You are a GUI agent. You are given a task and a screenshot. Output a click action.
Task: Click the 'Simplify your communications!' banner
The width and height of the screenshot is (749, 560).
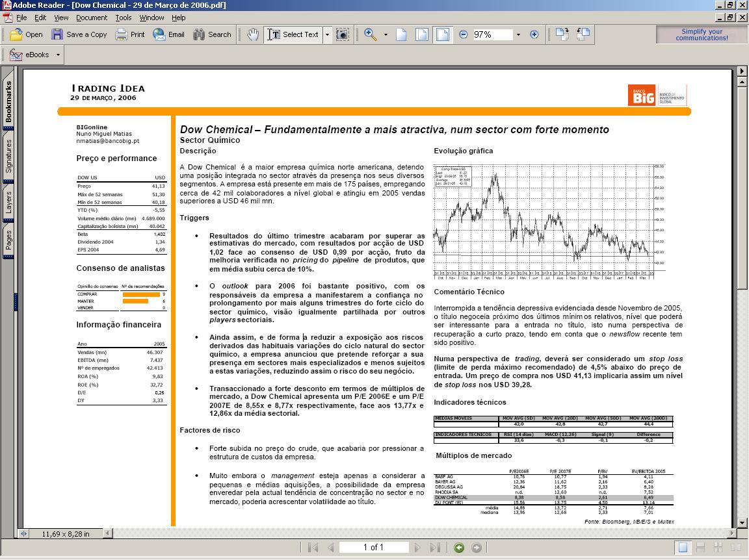(x=702, y=34)
